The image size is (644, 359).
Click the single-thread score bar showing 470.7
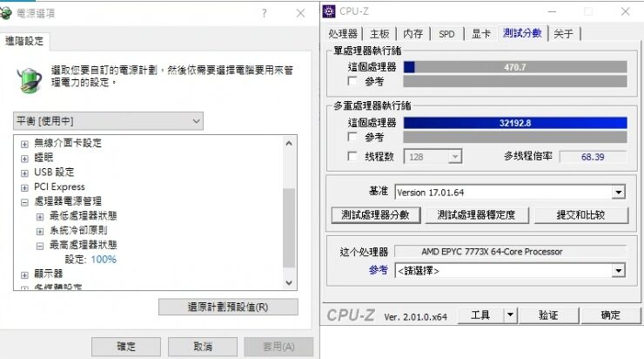click(515, 67)
